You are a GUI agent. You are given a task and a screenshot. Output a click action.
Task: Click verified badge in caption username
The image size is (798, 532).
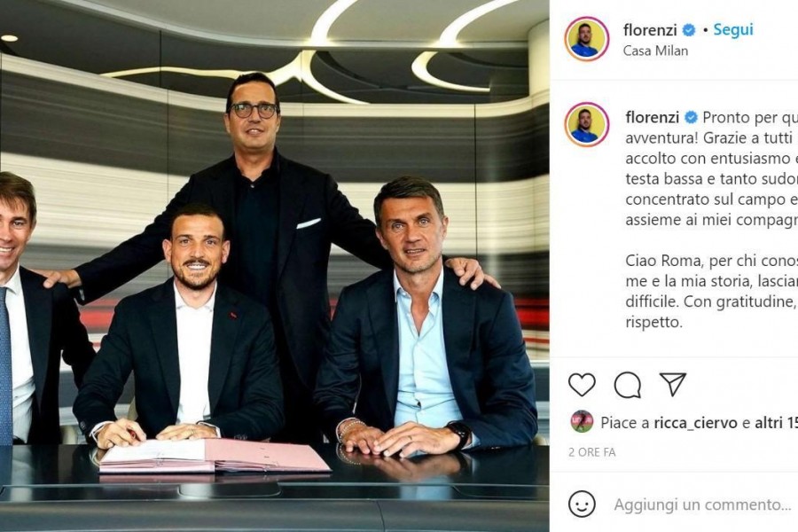point(691,118)
